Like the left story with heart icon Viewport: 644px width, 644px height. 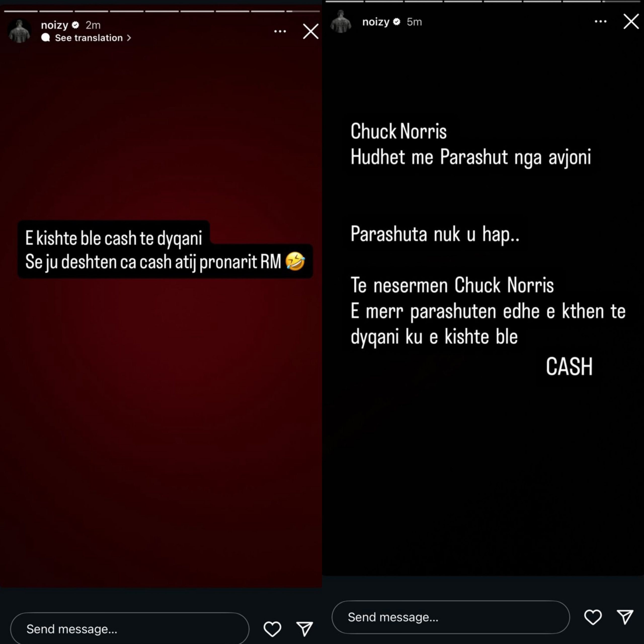point(272,629)
